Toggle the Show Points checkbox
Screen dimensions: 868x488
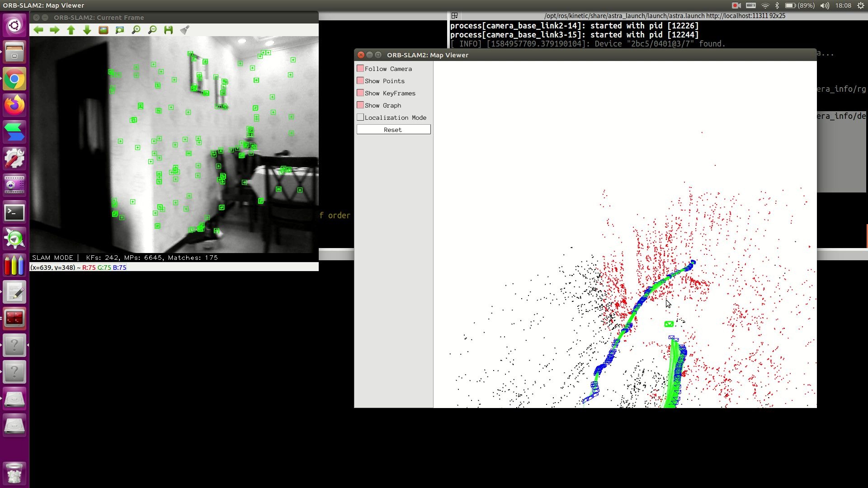[360, 81]
